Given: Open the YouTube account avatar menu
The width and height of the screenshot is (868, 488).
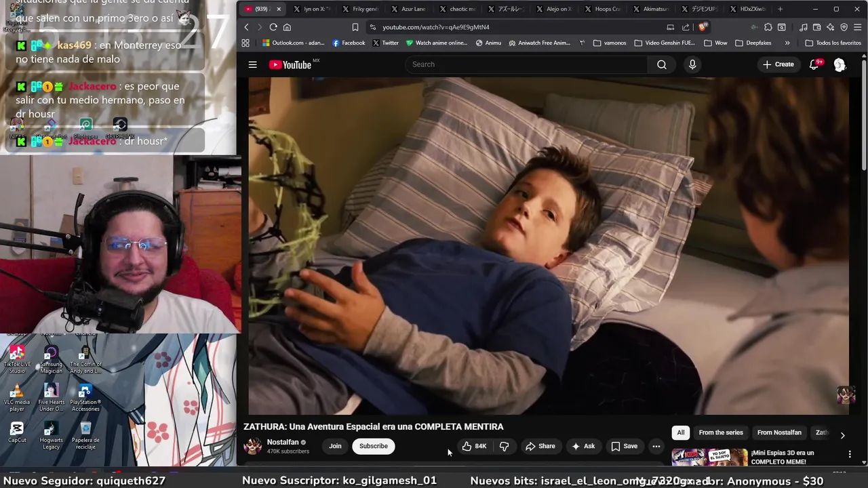Looking at the screenshot, I should 840,64.
